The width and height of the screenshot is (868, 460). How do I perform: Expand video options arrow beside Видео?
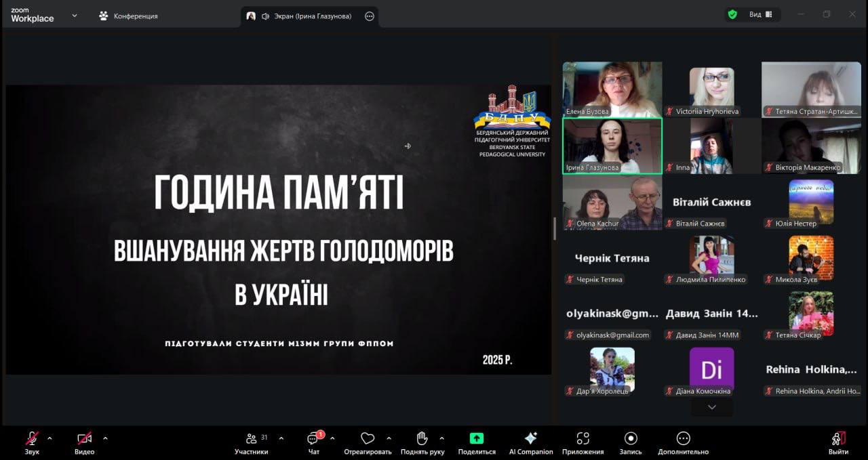click(105, 438)
